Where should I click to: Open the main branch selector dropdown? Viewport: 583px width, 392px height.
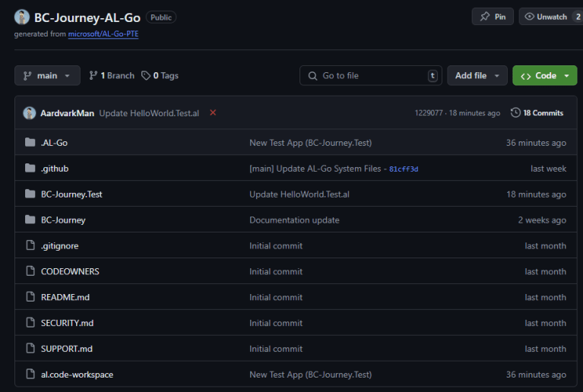click(x=47, y=75)
